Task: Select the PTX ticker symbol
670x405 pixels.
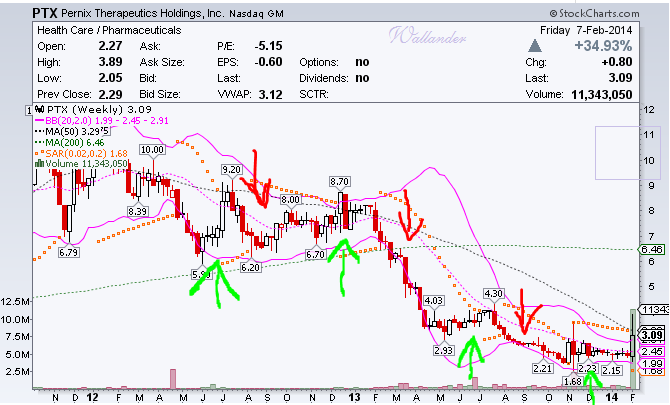Action: [x=44, y=13]
